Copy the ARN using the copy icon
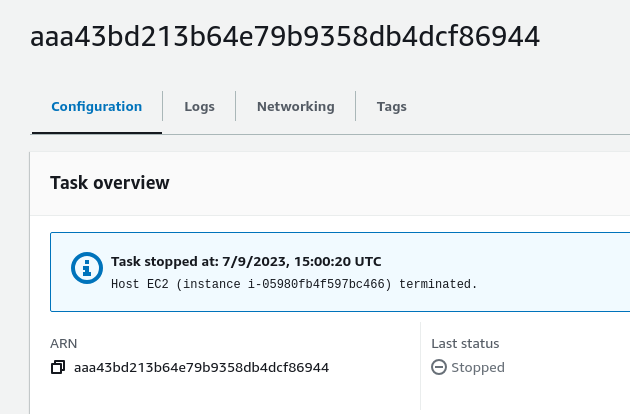The image size is (630, 414). [x=58, y=368]
